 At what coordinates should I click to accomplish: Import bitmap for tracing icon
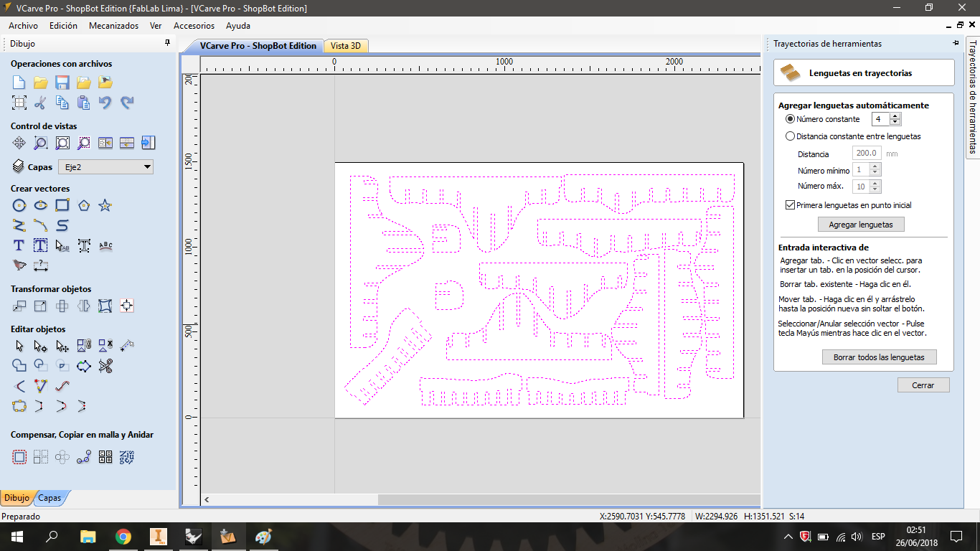tap(105, 83)
